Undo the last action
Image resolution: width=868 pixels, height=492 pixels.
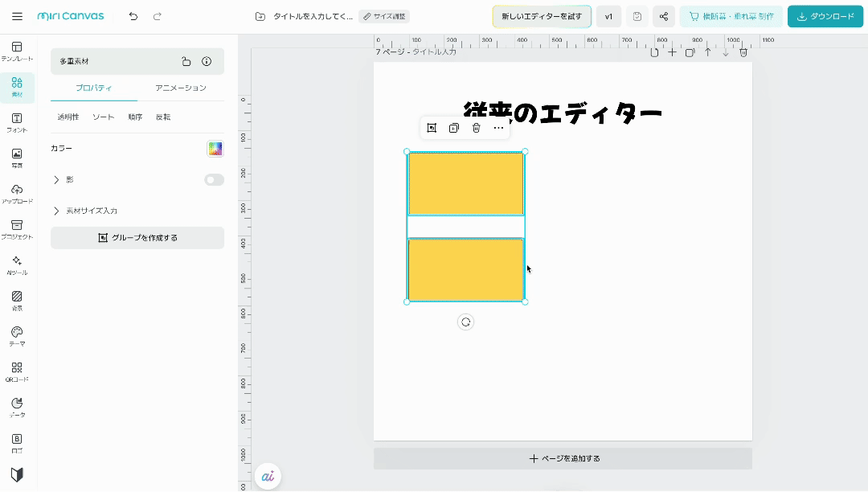[x=133, y=17]
